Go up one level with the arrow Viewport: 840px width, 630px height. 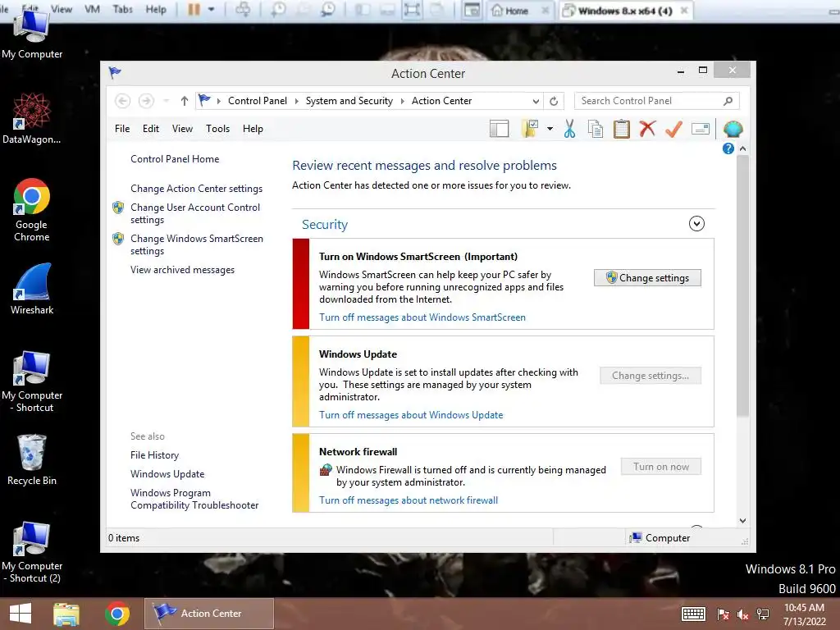coord(185,101)
